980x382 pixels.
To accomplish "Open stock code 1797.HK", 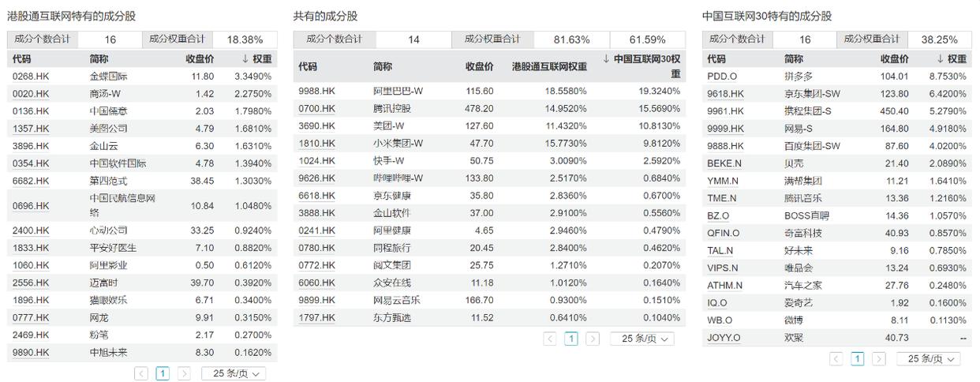I will [x=316, y=318].
